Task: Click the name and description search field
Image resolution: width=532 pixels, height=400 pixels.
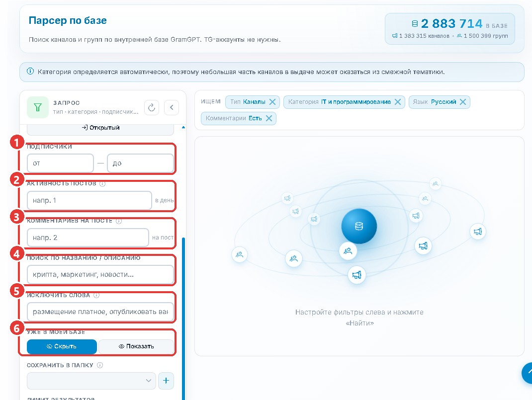Action: click(x=100, y=275)
